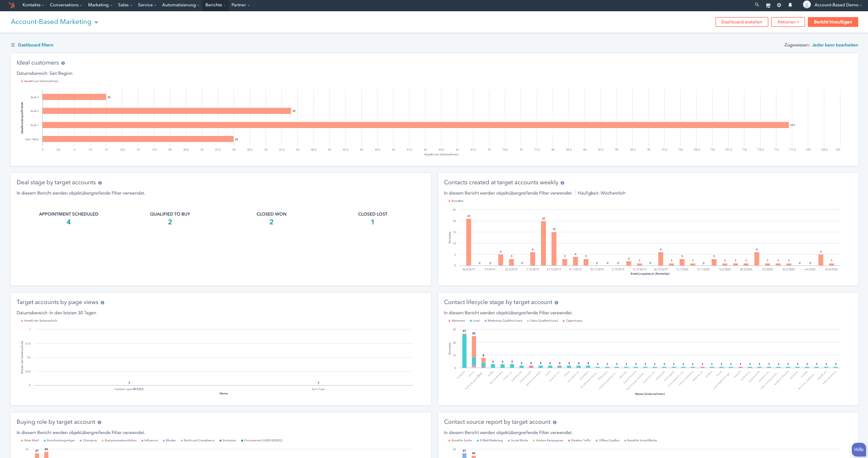868x458 pixels.
Task: Select the Stufe 1 bar in Ideal customers
Action: pyautogui.click(x=391, y=125)
